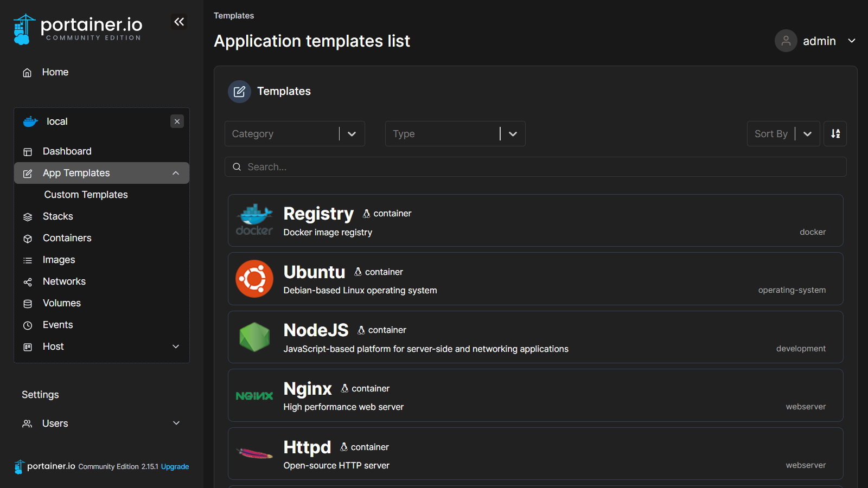Toggle sort order direction icon

835,134
